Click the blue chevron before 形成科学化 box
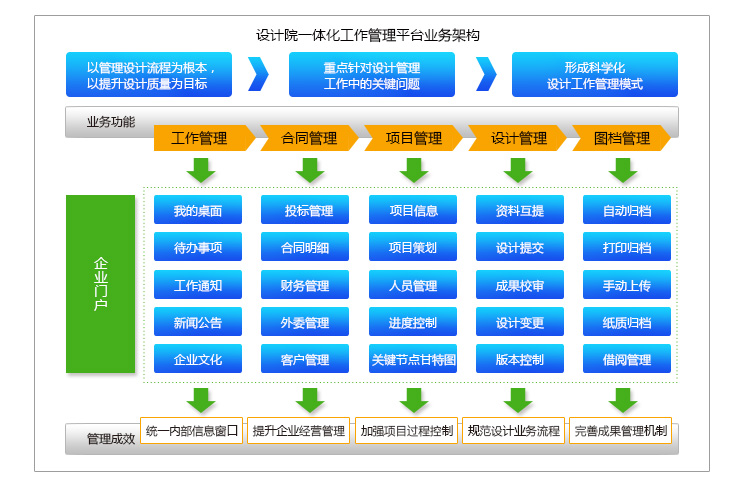 [486, 74]
